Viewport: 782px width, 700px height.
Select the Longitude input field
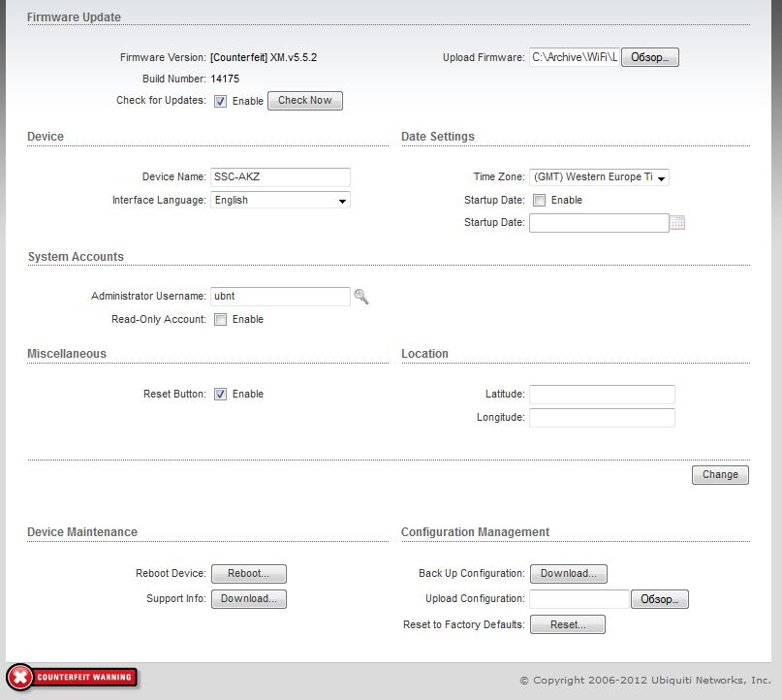click(602, 418)
